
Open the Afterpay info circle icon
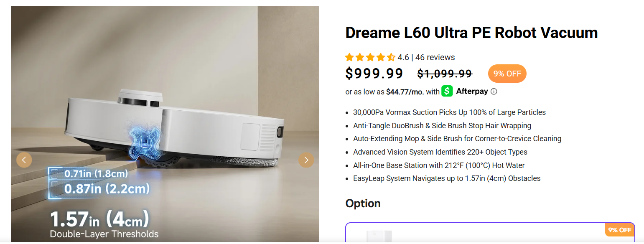point(494,91)
